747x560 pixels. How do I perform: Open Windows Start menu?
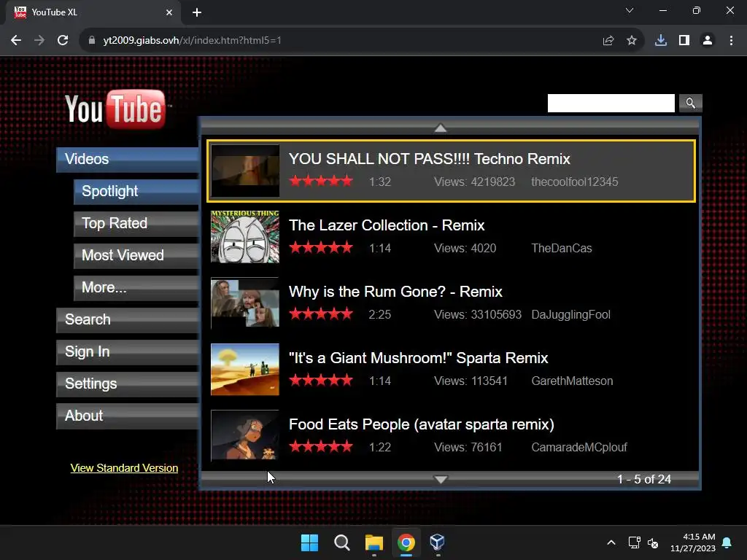(x=309, y=542)
